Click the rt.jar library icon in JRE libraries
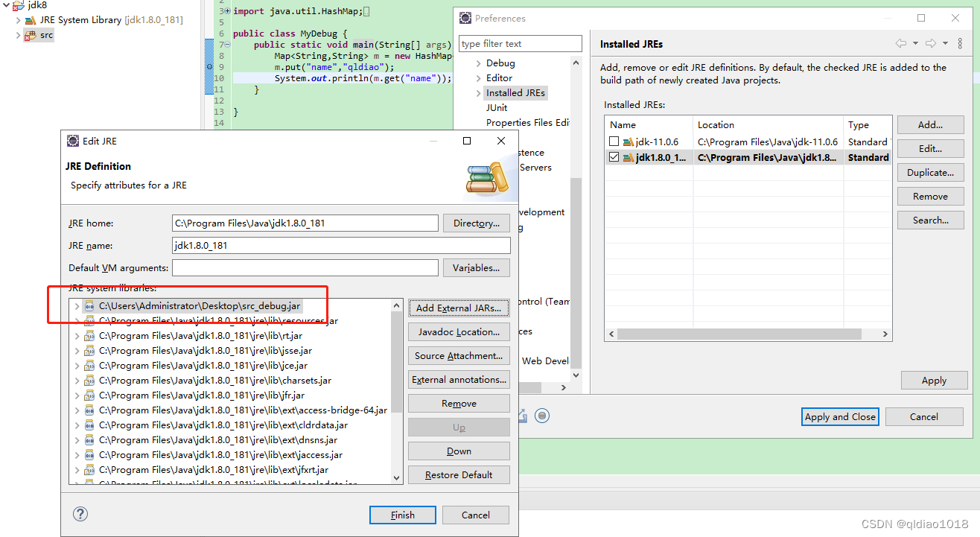 click(x=88, y=335)
